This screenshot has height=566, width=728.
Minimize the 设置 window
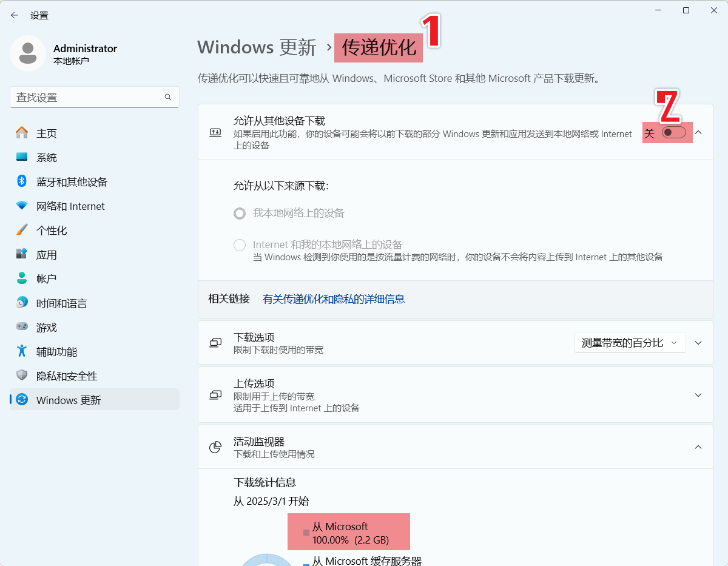click(658, 10)
